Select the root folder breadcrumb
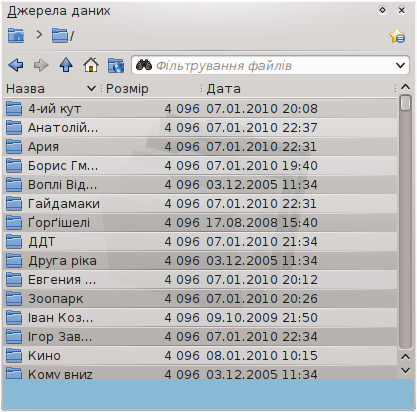Image resolution: width=417 pixels, height=412 pixels. click(63, 35)
